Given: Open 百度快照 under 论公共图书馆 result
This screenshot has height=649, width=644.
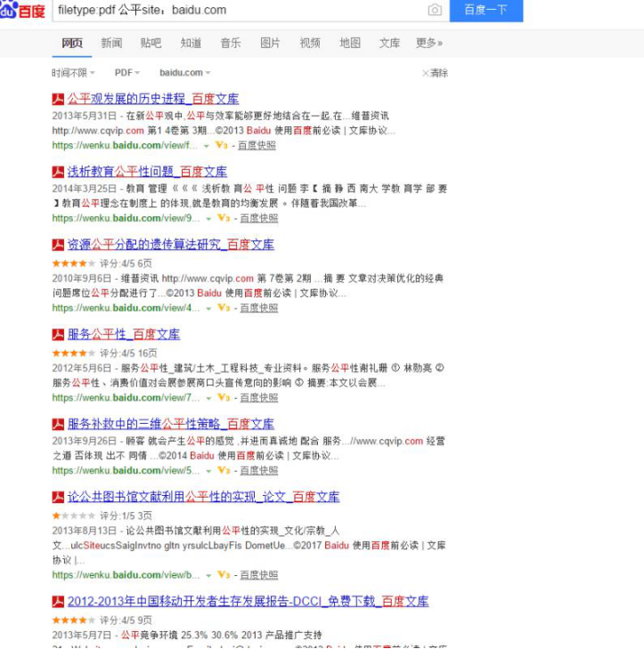Looking at the screenshot, I should coord(259,575).
